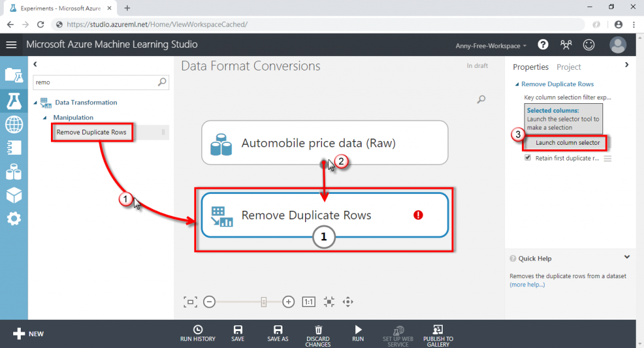Click the browser address bar URL
Viewport: 644px width, 348px height.
pos(157,25)
